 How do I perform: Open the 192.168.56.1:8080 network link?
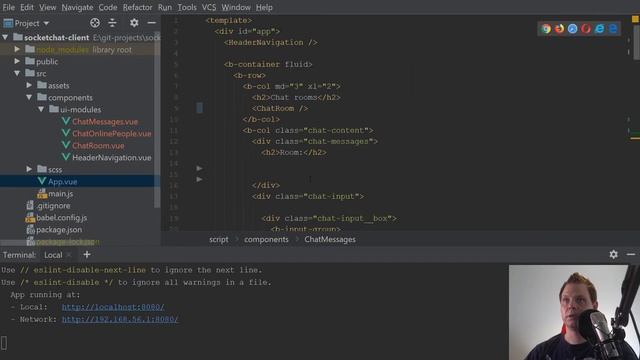click(120, 319)
